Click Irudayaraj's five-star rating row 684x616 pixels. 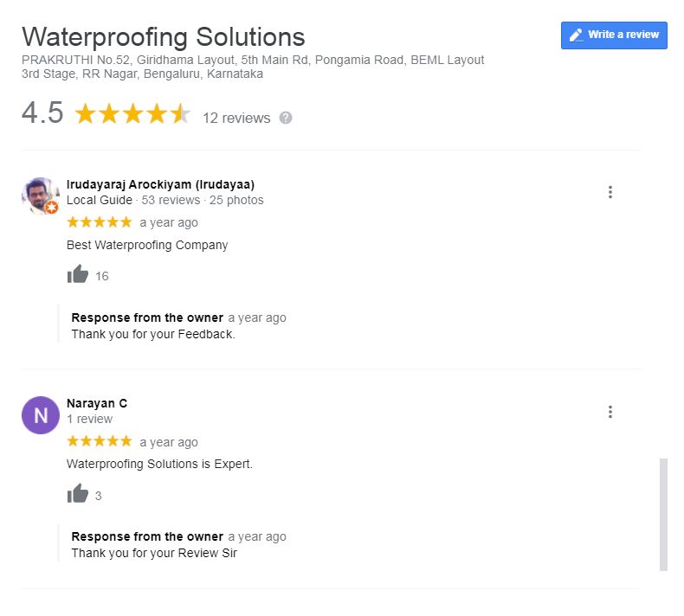100,222
